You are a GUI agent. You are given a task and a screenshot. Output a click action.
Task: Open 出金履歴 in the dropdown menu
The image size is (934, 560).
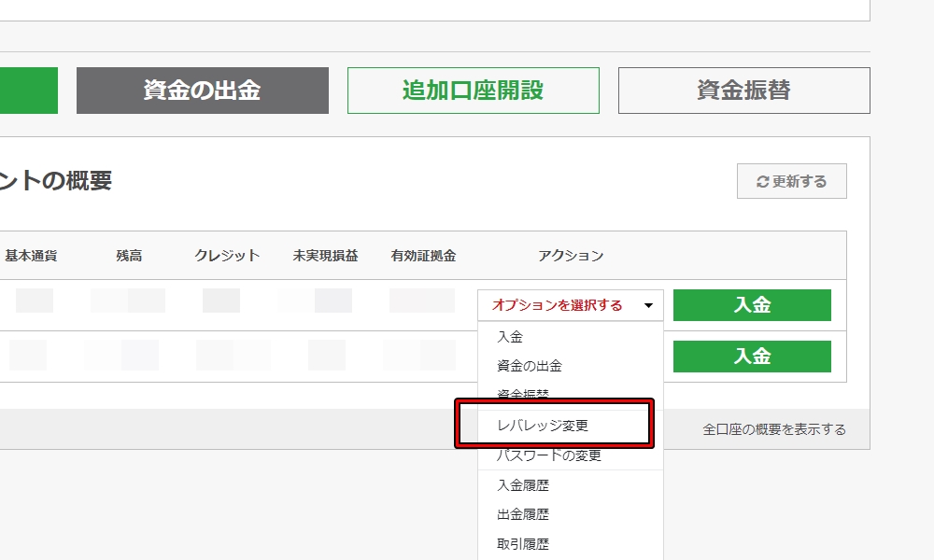click(521, 514)
